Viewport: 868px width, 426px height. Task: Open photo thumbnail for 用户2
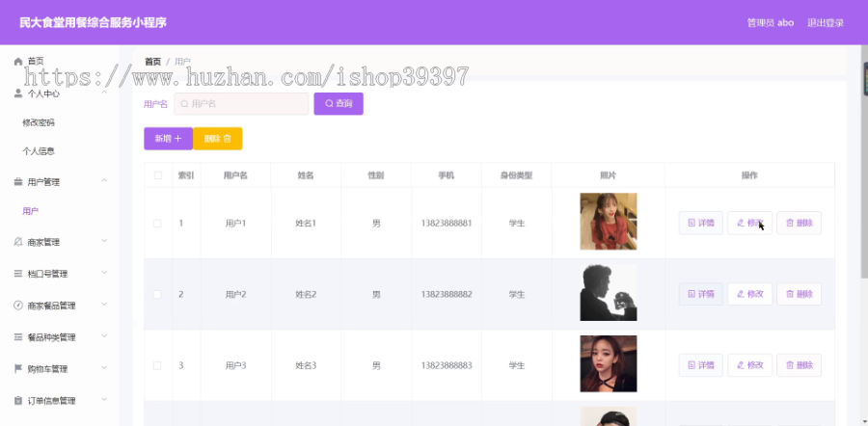pyautogui.click(x=609, y=293)
